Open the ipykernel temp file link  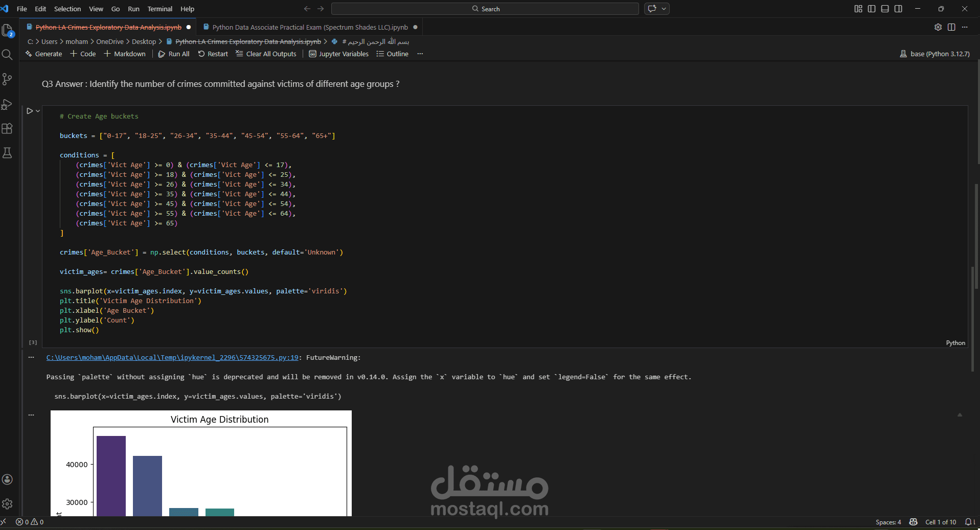point(172,358)
